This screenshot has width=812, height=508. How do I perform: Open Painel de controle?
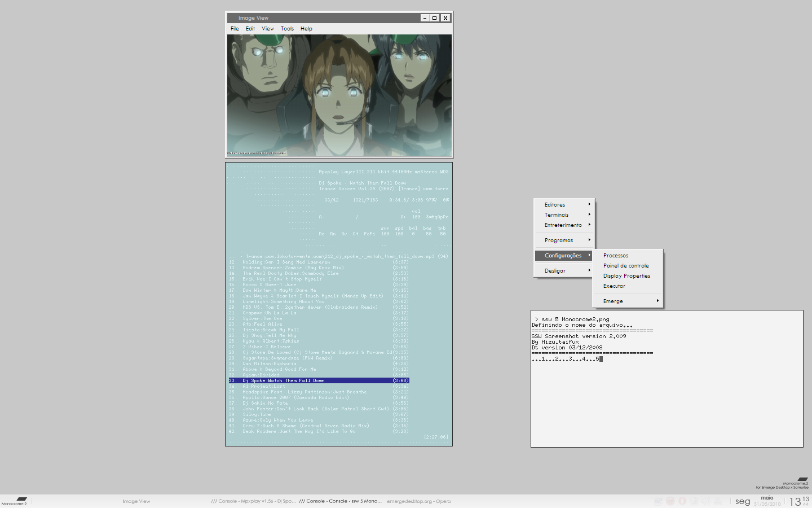pyautogui.click(x=626, y=265)
